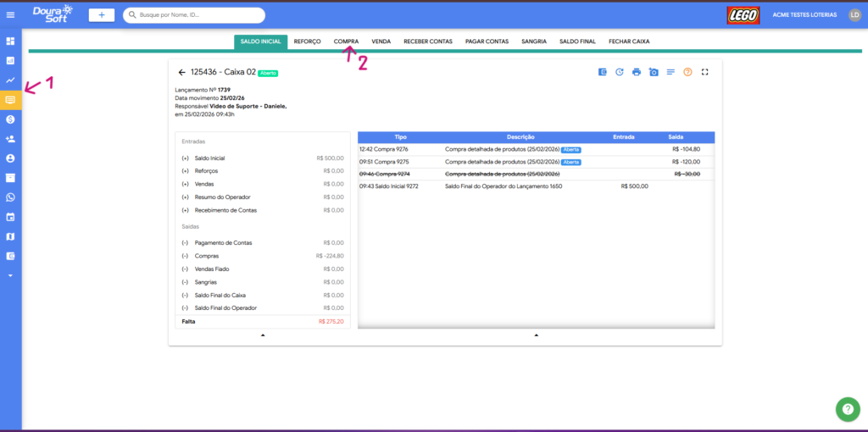868x432 pixels.
Task: Click the add-photo camera icon
Action: point(654,72)
